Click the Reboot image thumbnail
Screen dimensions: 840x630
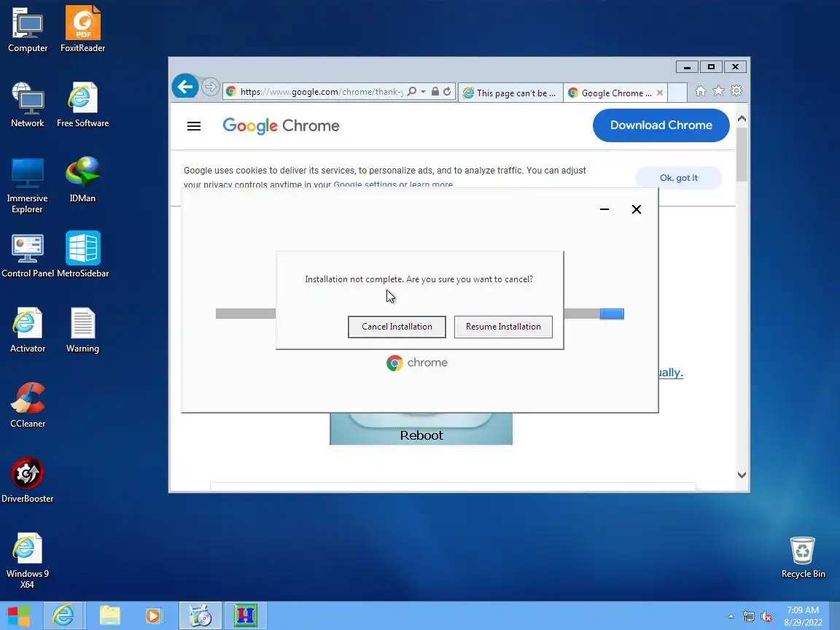[421, 429]
